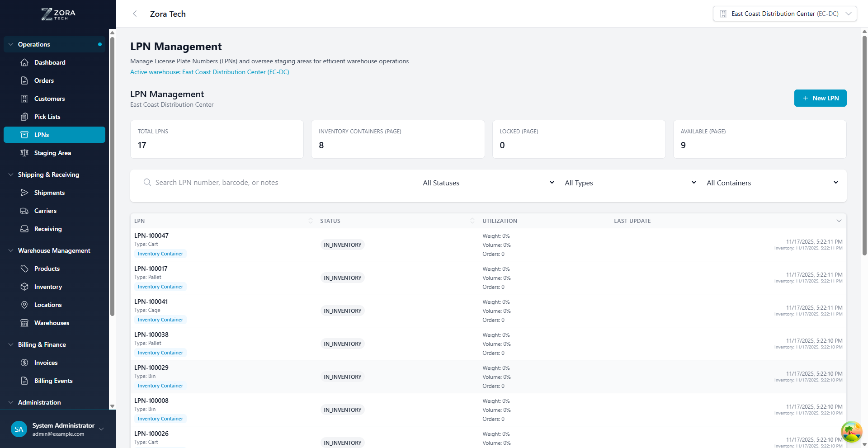The width and height of the screenshot is (868, 448).
Task: Toggle sorting on the STATUS column
Action: coord(472,221)
